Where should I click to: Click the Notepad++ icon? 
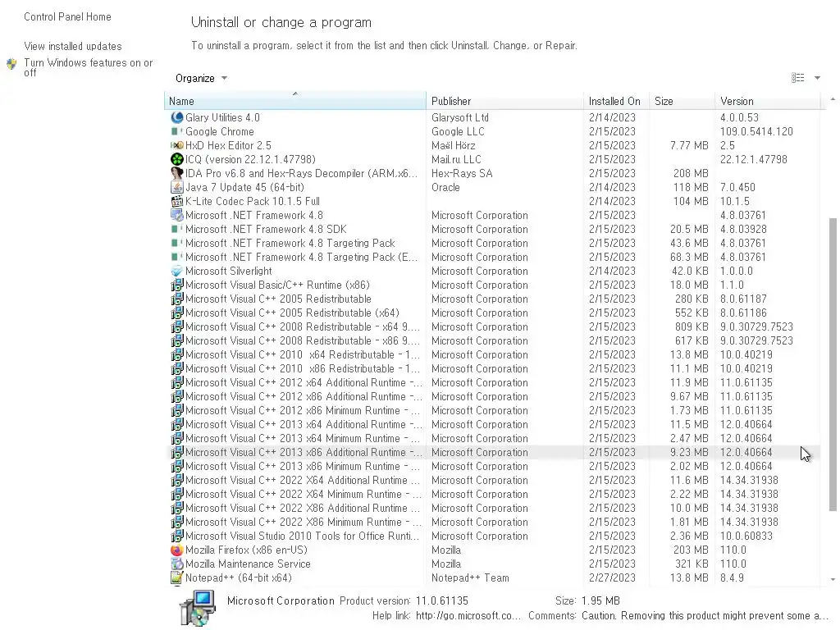pyautogui.click(x=177, y=577)
